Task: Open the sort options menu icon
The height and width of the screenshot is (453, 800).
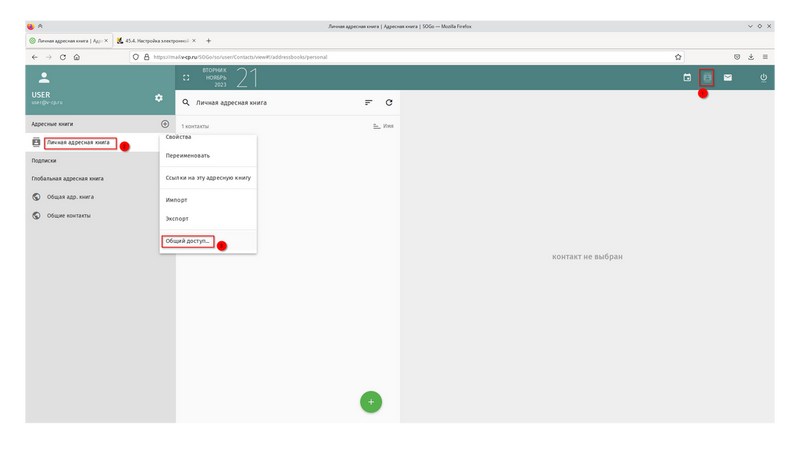Action: point(368,103)
